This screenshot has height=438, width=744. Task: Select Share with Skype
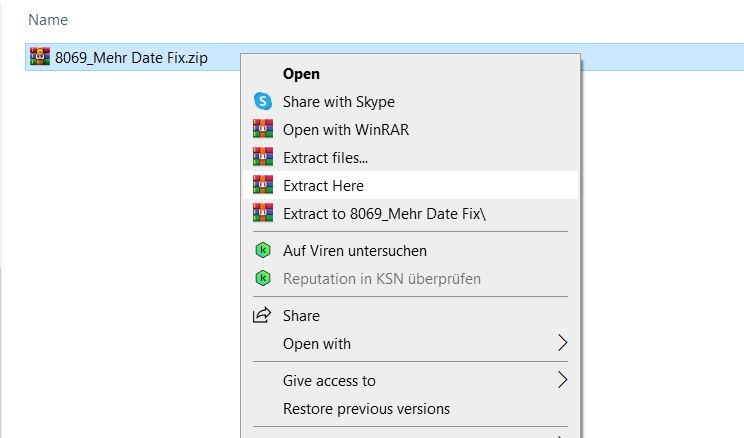click(x=338, y=101)
